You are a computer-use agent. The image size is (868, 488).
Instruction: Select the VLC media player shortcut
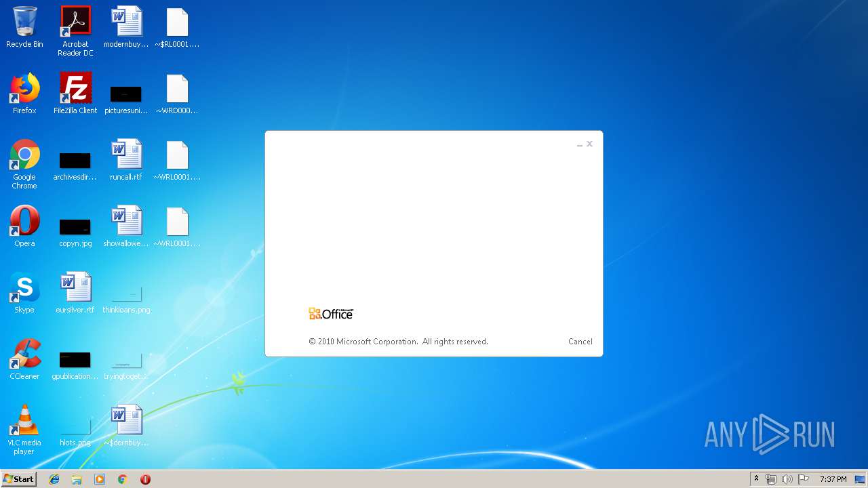(x=24, y=430)
